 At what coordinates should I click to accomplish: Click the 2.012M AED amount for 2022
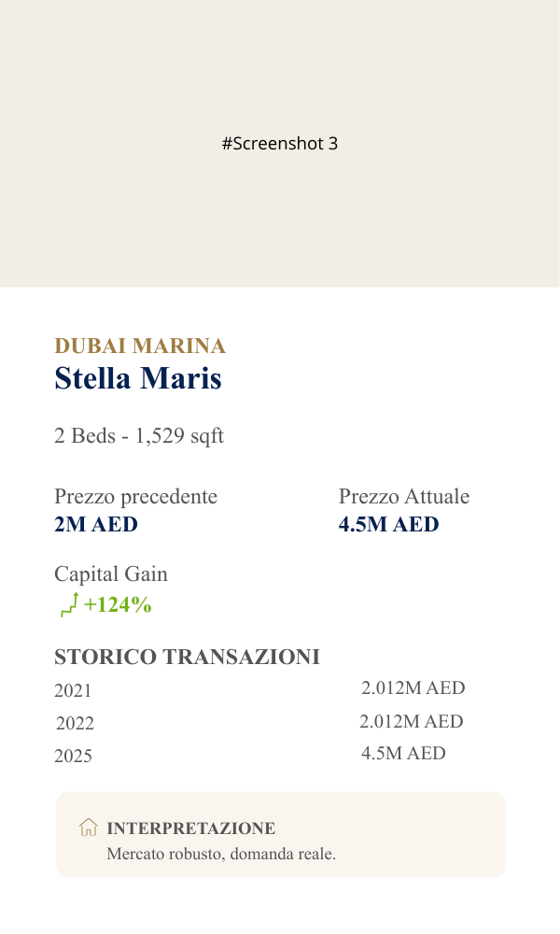(412, 722)
